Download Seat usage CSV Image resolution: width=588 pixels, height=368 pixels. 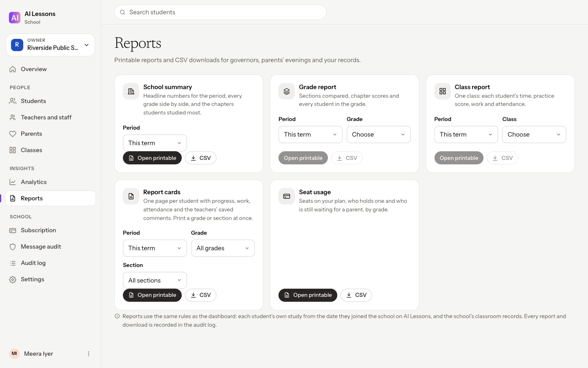pos(356,295)
